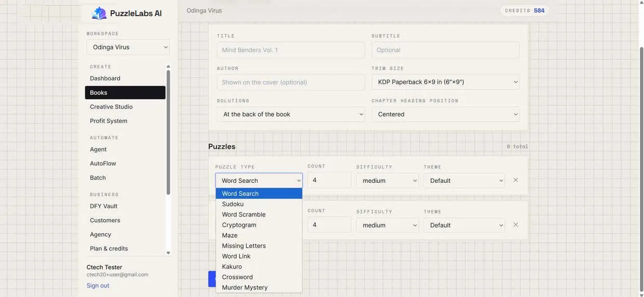Choose Word Scramble puzzle type

259,214
